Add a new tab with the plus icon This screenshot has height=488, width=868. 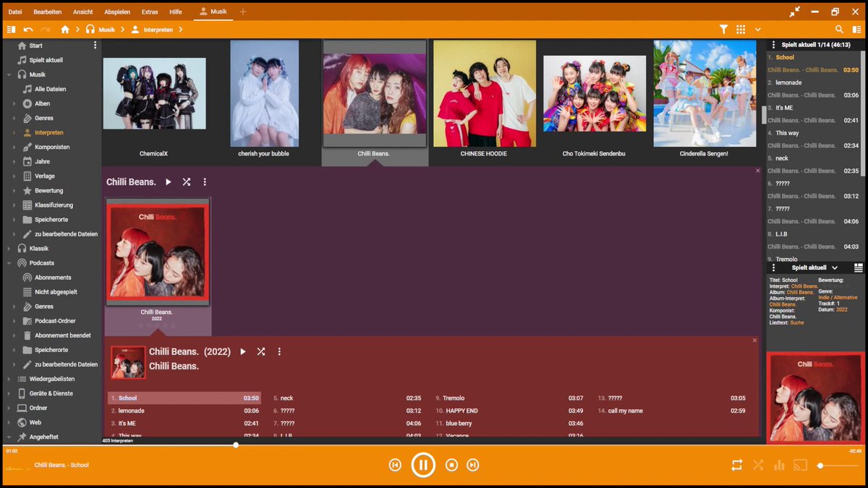[x=243, y=12]
